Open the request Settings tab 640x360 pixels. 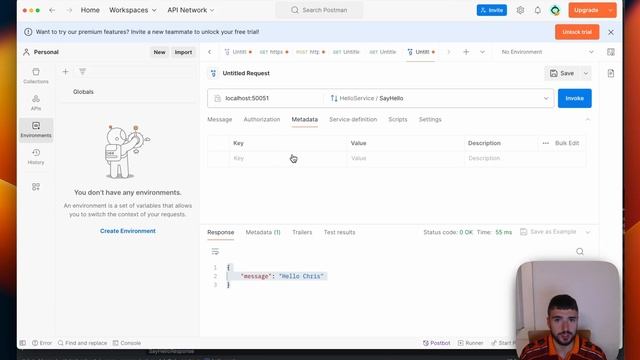[x=430, y=120]
